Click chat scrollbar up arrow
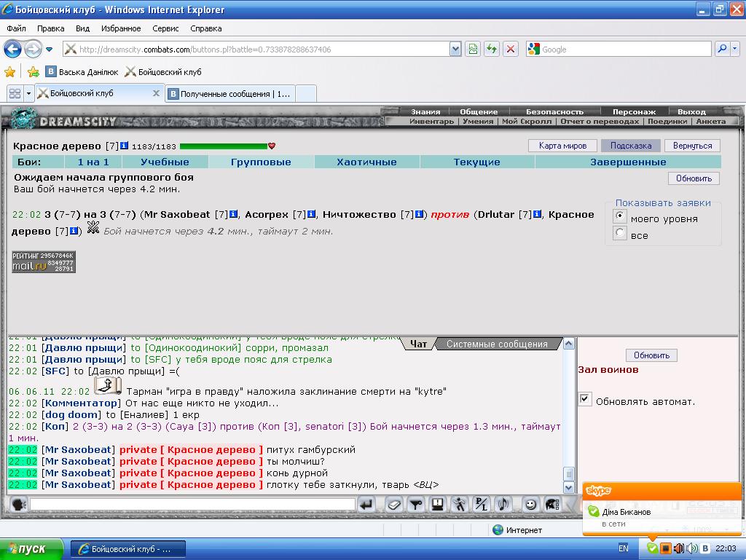 pyautogui.click(x=568, y=343)
